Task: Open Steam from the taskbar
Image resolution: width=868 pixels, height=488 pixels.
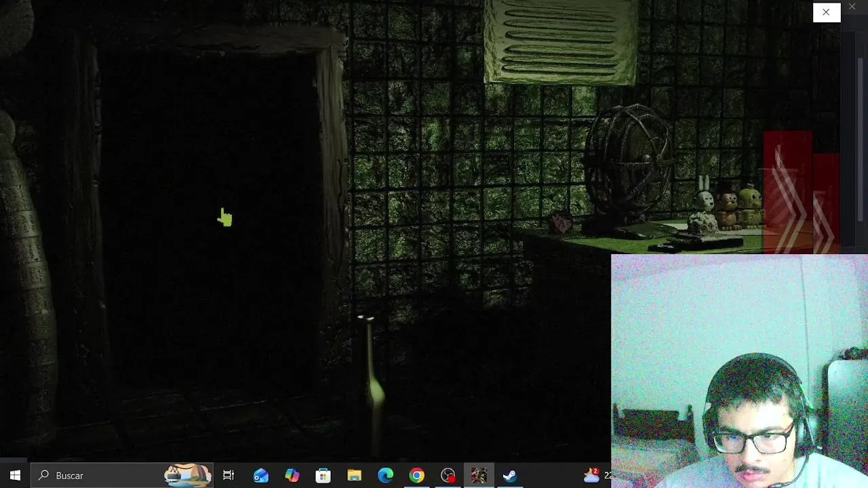Action: point(511,475)
